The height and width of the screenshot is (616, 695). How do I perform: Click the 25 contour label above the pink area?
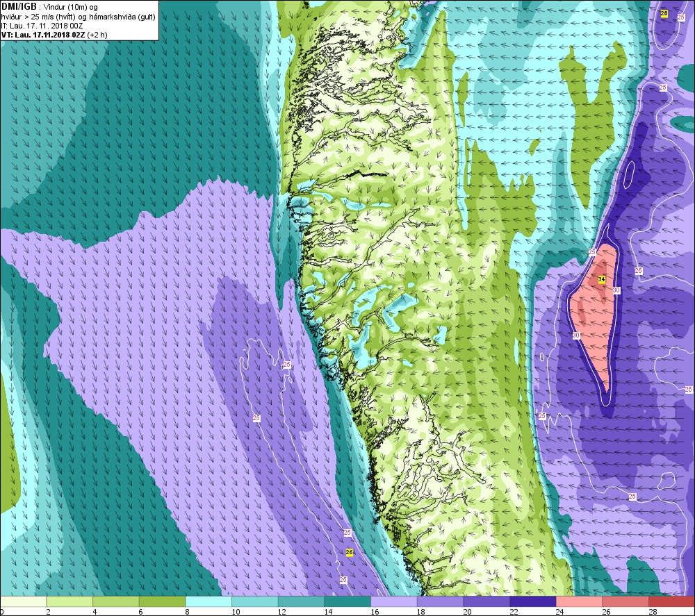tap(592, 251)
